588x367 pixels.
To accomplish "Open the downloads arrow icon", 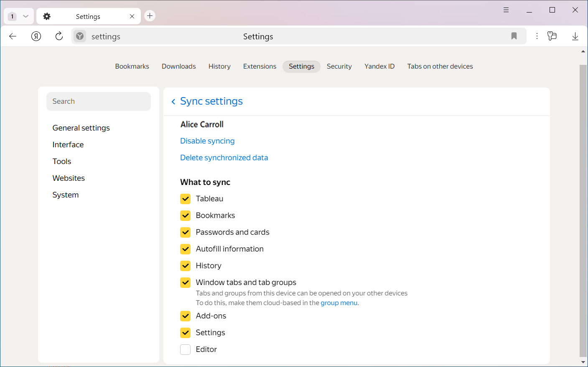I will [x=575, y=36].
